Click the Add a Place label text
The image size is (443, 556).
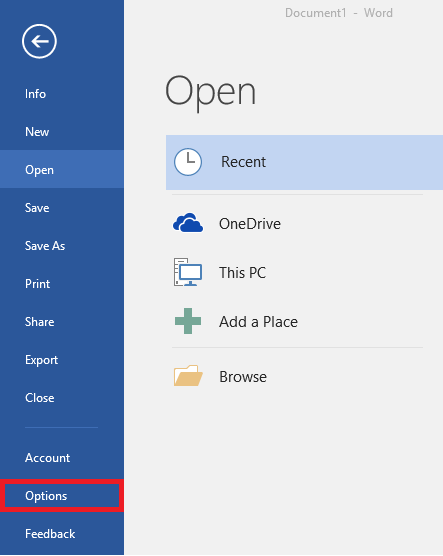click(258, 322)
